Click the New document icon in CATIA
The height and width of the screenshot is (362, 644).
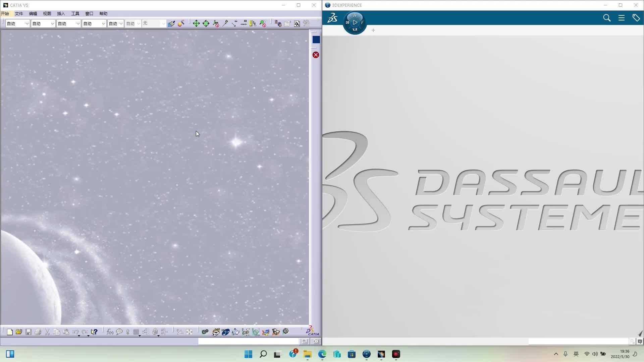pyautogui.click(x=10, y=332)
